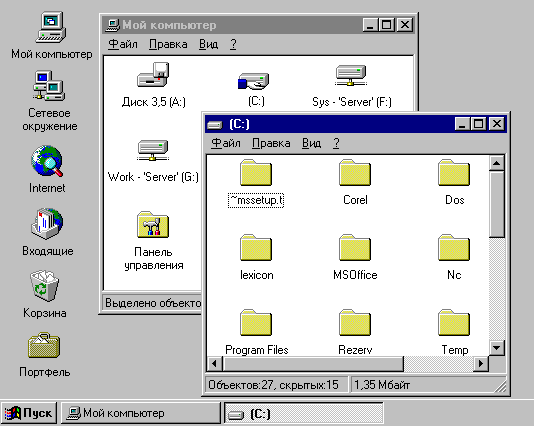The height and width of the screenshot is (427, 535).
Task: Click the Internet desktop icon
Action: tap(47, 161)
